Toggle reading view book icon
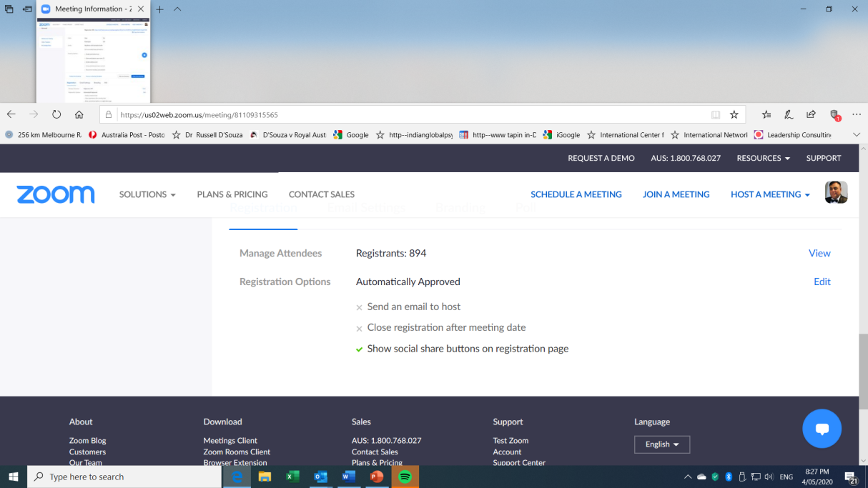868x488 pixels. (716, 114)
